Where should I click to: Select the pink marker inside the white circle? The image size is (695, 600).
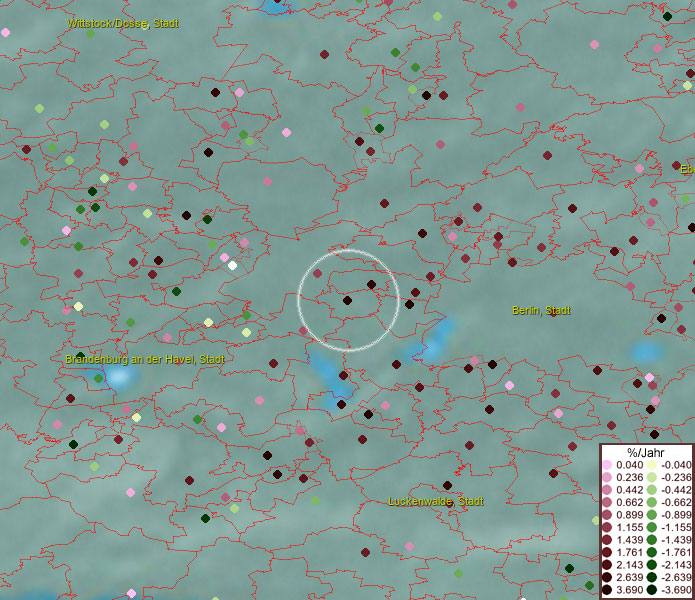pyautogui.click(x=317, y=273)
